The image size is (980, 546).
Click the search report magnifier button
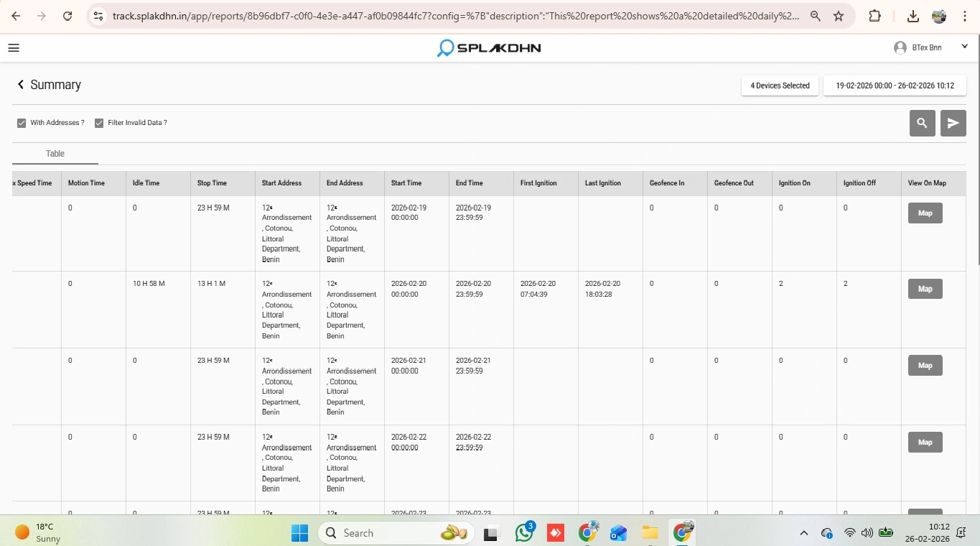pyautogui.click(x=922, y=123)
